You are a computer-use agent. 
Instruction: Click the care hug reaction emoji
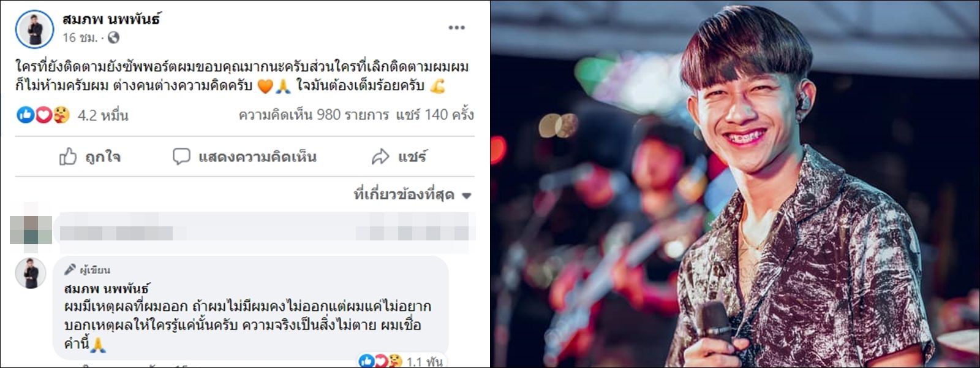click(x=61, y=115)
